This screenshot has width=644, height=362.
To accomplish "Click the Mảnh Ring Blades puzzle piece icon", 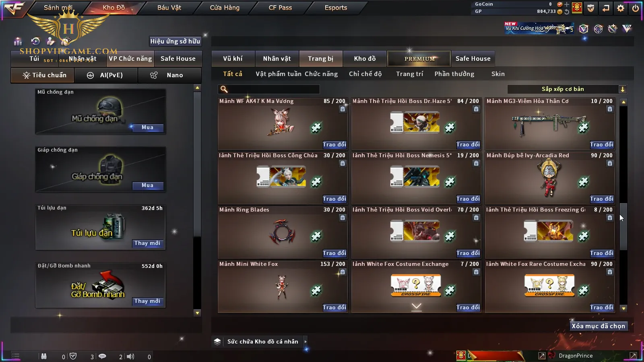I will [316, 237].
